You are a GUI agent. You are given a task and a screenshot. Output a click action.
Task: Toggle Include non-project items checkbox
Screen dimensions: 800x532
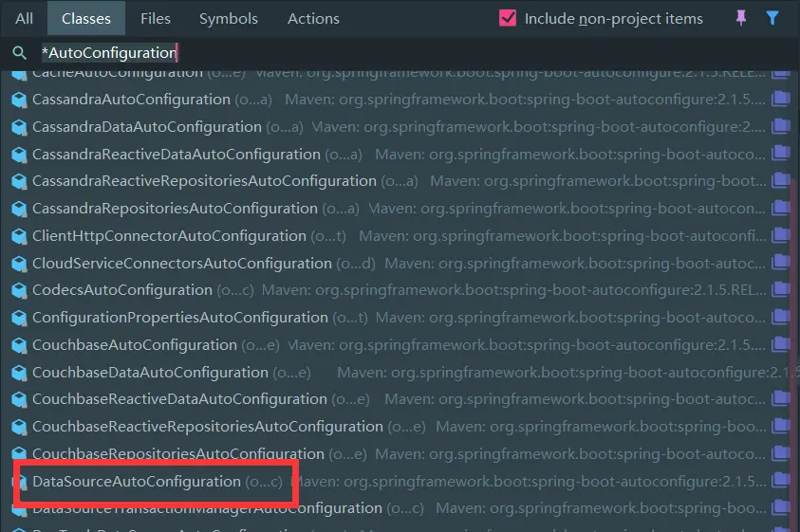[508, 18]
